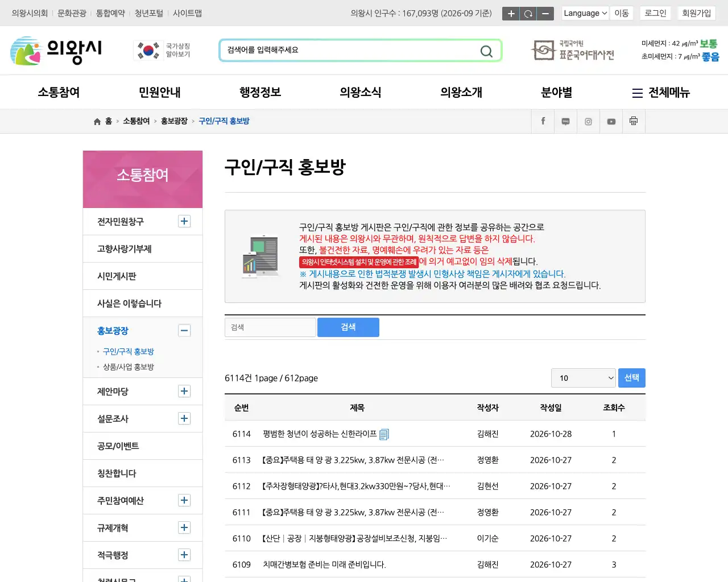Open the Instagram share icon

point(589,121)
